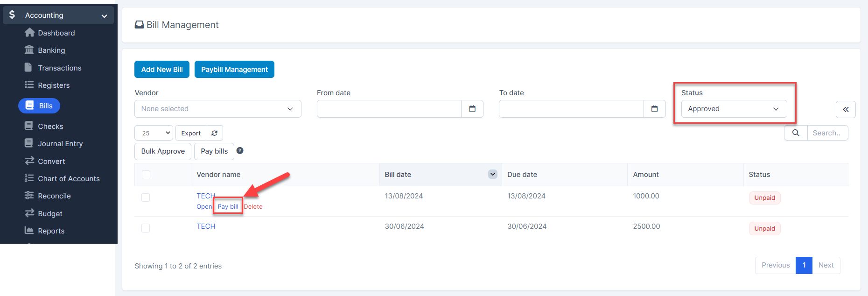Expand the Status filter dropdown
Viewport: 868px width, 296px height.
tap(734, 109)
